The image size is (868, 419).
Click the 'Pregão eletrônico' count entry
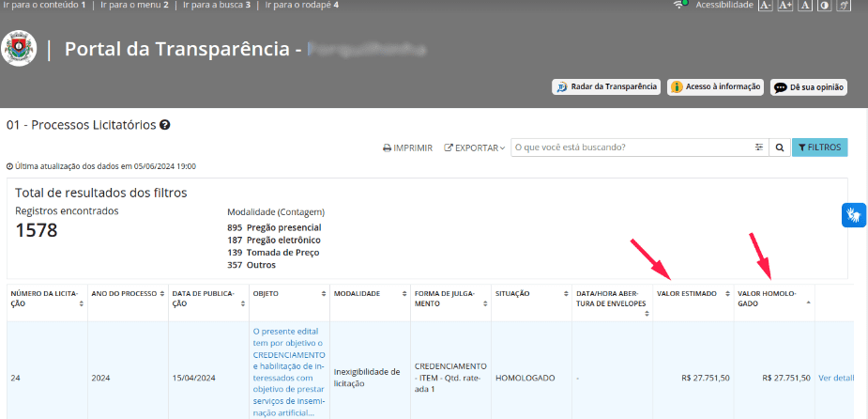click(x=274, y=240)
